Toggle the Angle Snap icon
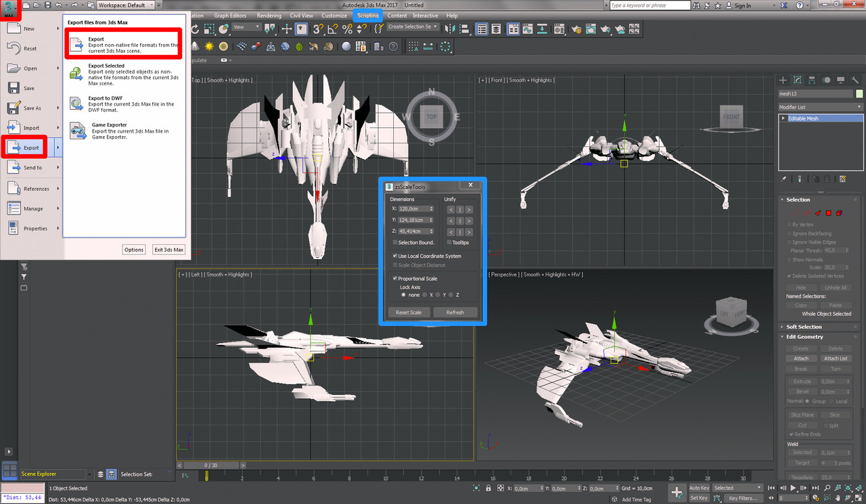The height and width of the screenshot is (504, 866). [333, 29]
